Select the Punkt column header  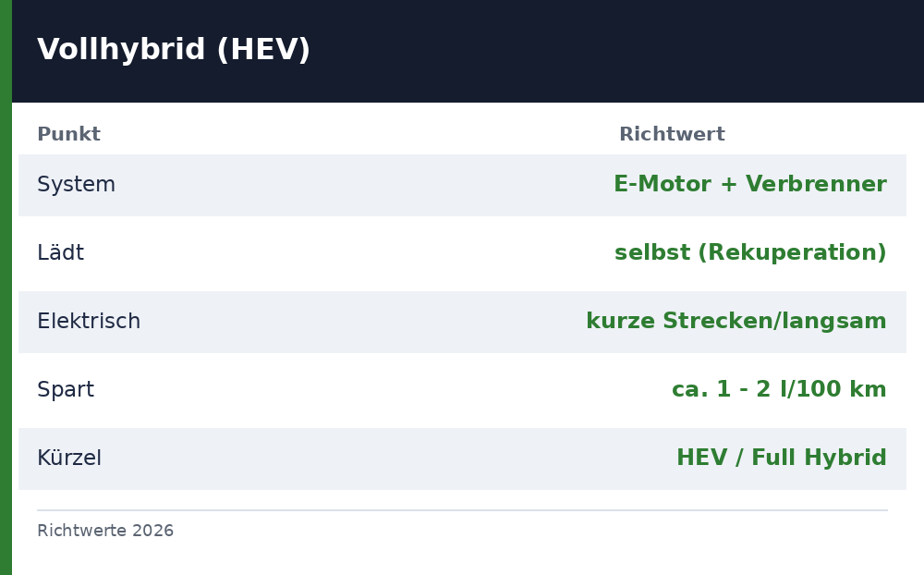pos(69,134)
